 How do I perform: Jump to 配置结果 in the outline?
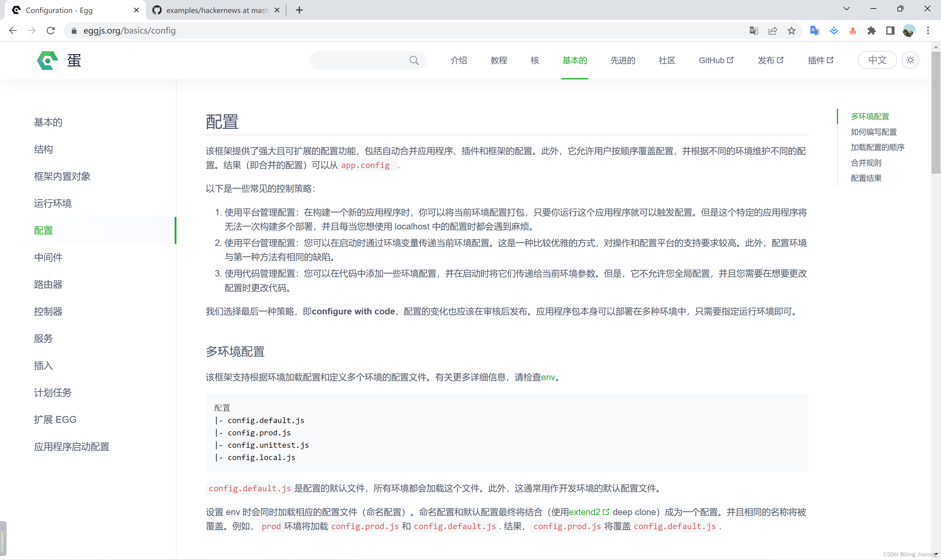click(x=866, y=178)
